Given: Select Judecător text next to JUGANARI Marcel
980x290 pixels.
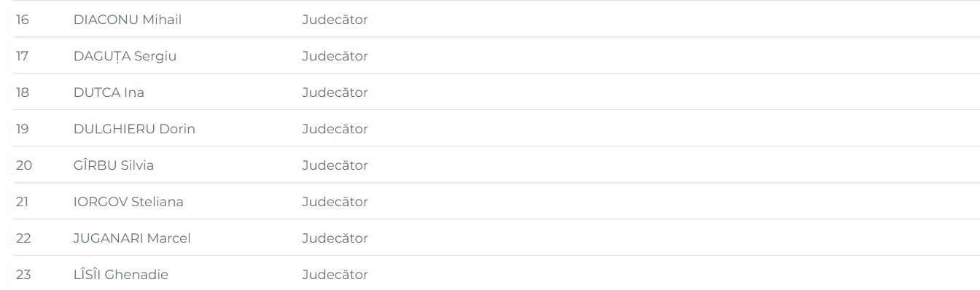Looking at the screenshot, I should coord(335,238).
